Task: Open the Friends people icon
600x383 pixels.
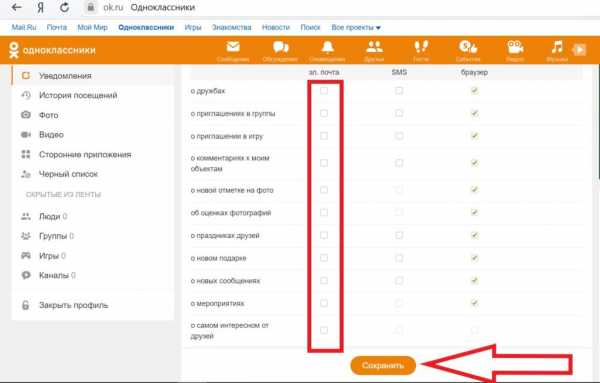Action: coord(374,47)
